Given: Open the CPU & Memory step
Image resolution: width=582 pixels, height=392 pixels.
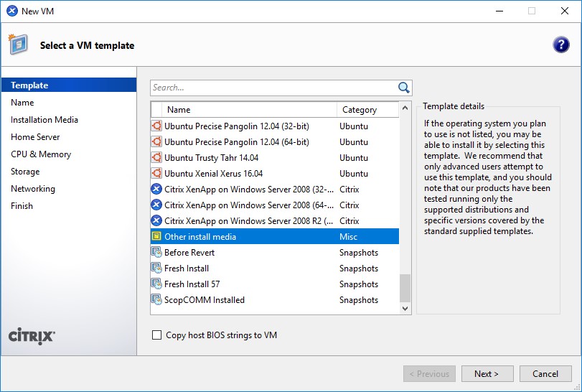Looking at the screenshot, I should click(x=41, y=154).
